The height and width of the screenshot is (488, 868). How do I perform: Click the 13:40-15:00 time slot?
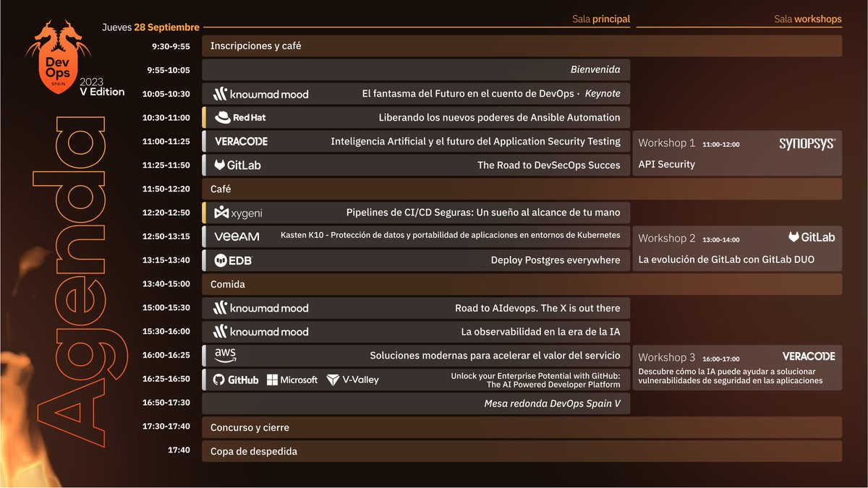click(x=166, y=284)
